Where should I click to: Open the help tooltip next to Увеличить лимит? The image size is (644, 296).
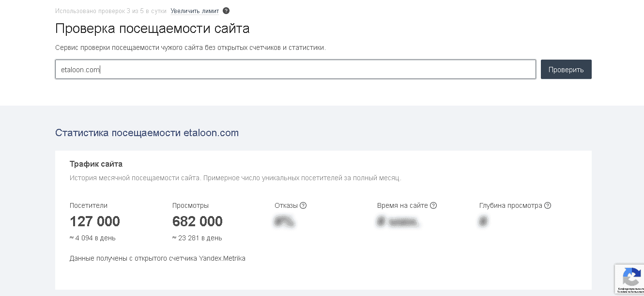[x=226, y=10]
